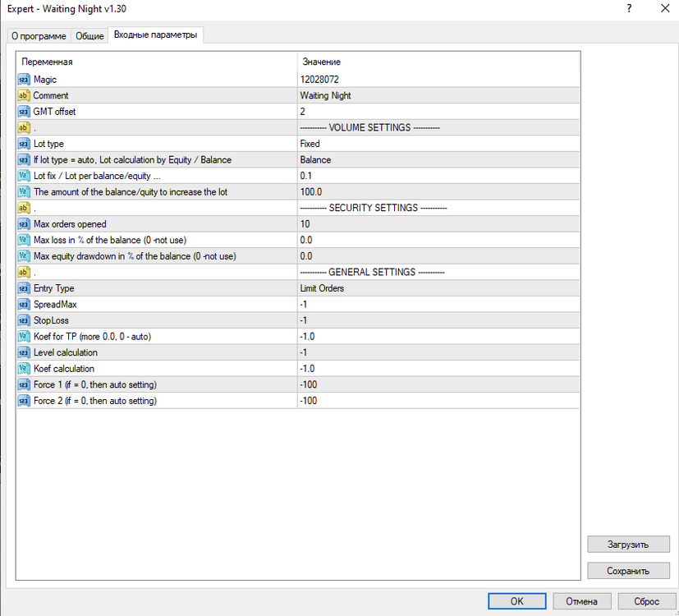Click icon beside amount of the balance row
The width and height of the screenshot is (679, 616).
click(24, 192)
